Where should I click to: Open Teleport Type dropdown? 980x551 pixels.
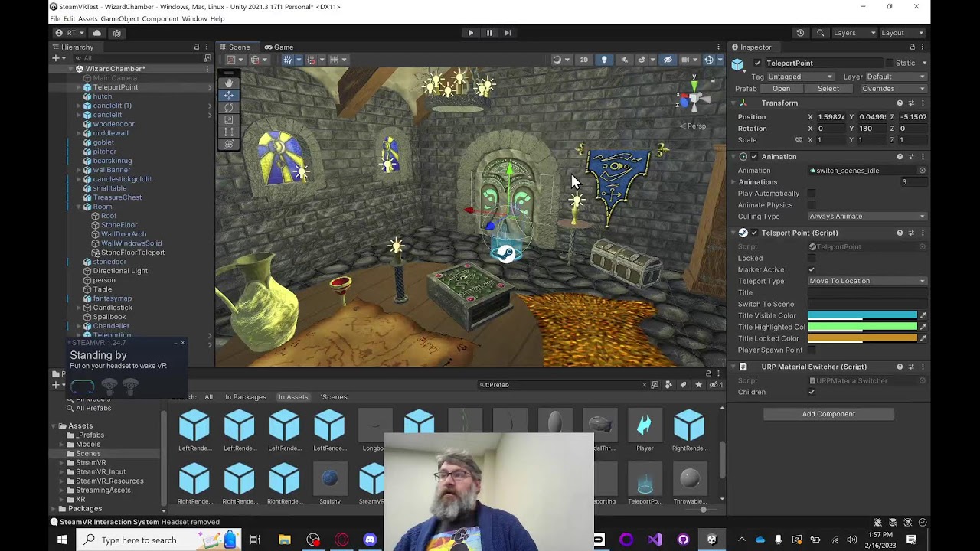[867, 281]
